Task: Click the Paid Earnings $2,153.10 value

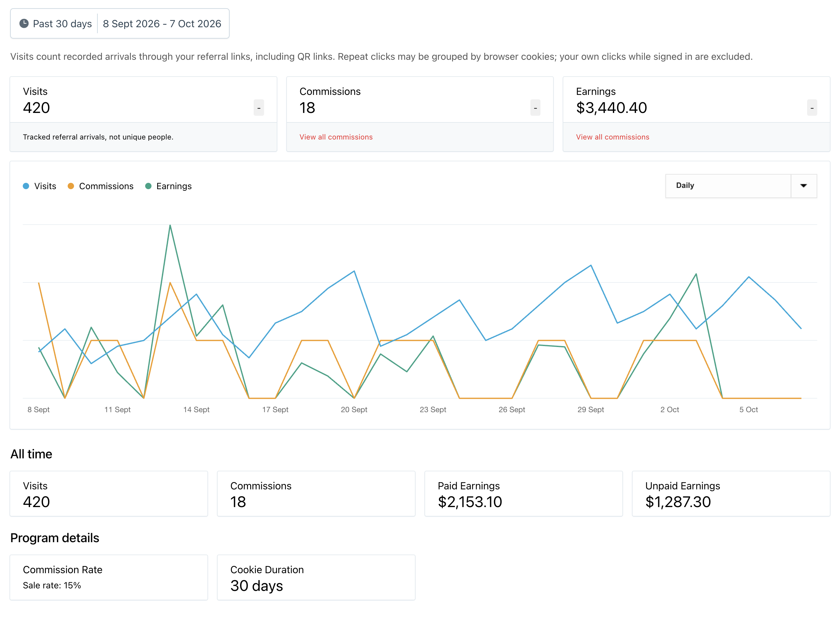Action: [470, 502]
